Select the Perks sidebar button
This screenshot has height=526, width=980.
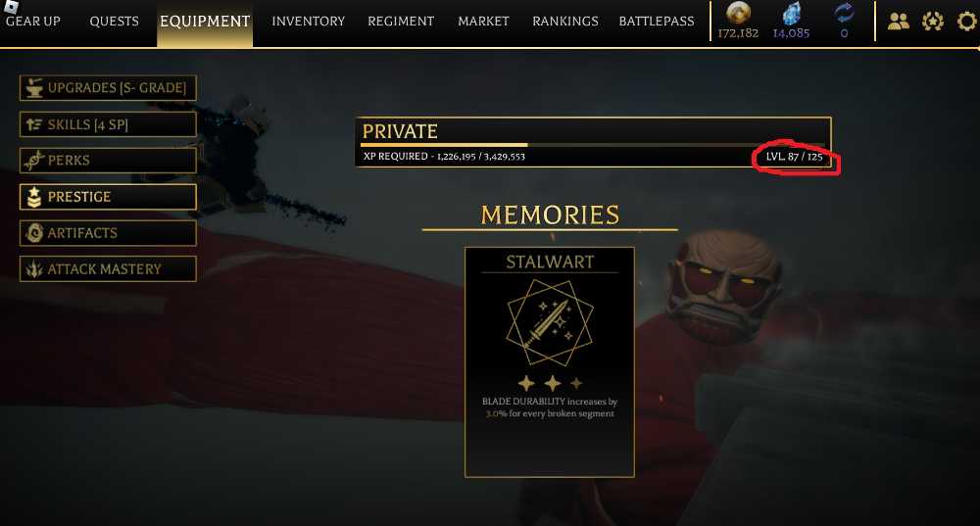point(108,161)
